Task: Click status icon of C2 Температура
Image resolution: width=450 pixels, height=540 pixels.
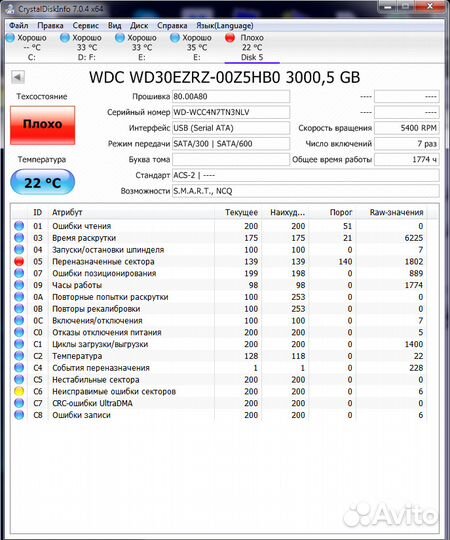Action: click(x=19, y=356)
